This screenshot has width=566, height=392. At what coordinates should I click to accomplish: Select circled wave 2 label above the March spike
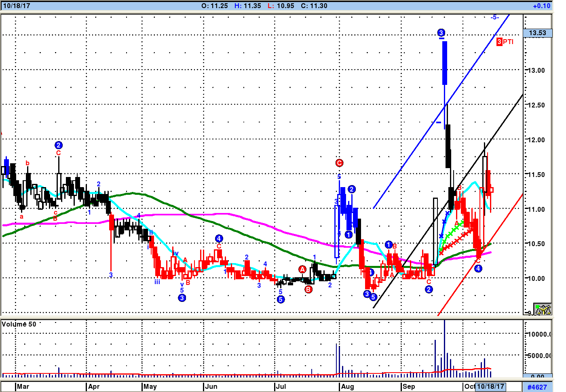point(59,145)
